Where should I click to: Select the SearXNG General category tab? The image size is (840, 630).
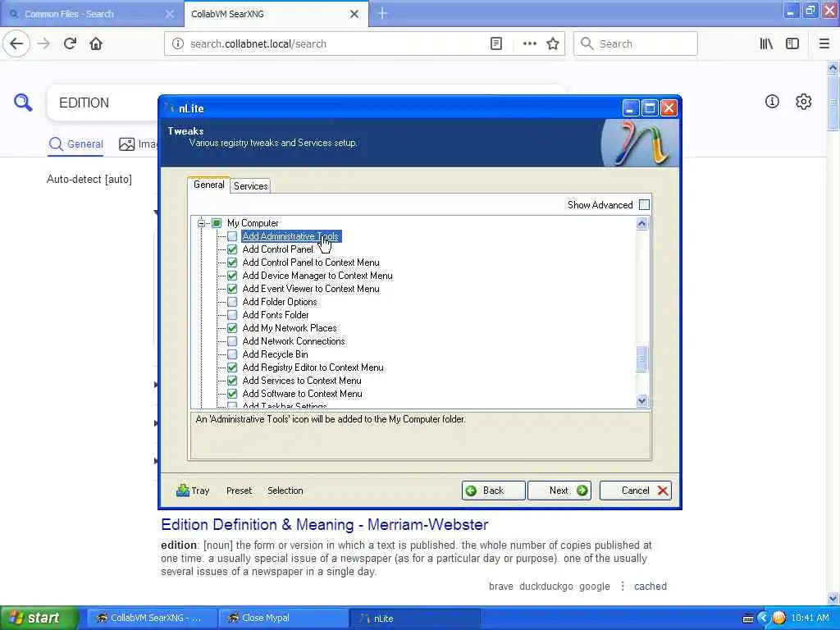[75, 144]
